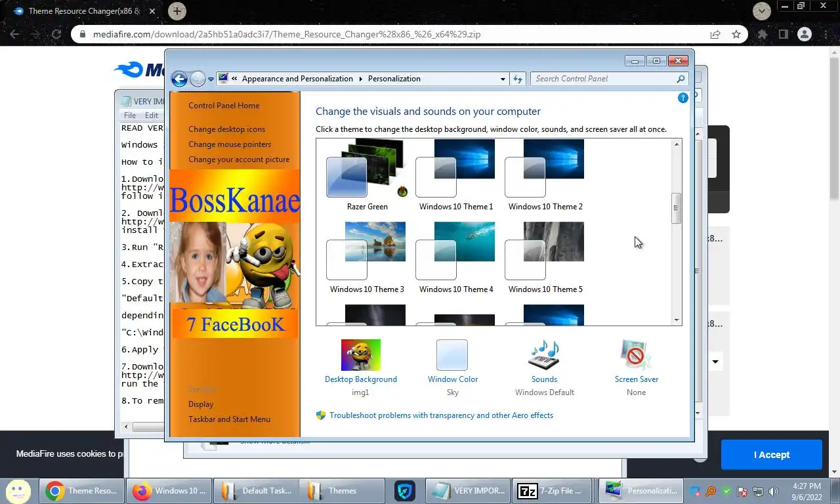
Task: Open Taskbar and Start Menu link
Action: tap(229, 419)
